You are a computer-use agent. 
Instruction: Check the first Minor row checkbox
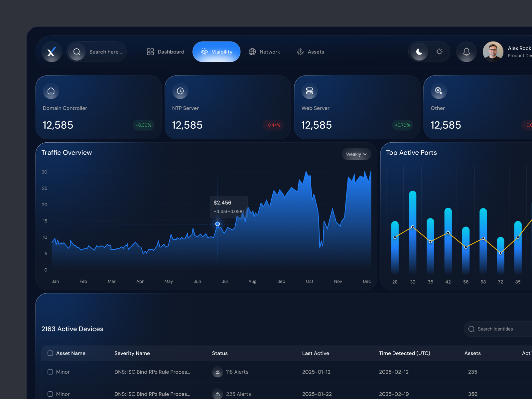50,372
